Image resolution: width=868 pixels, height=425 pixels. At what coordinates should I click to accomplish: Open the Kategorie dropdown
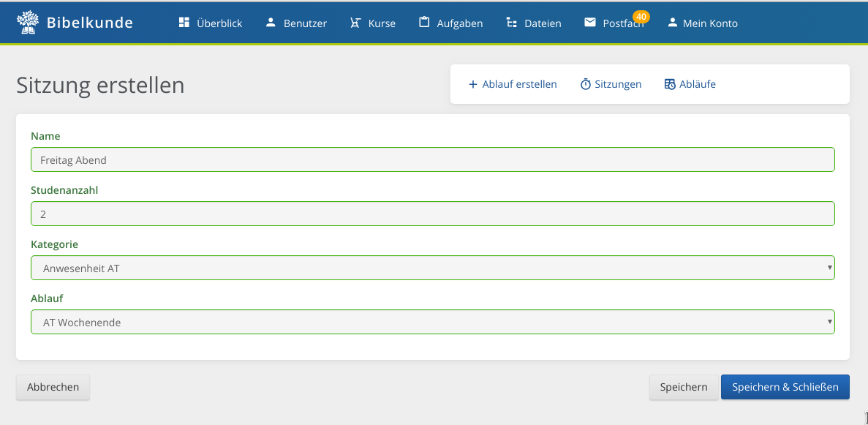point(433,268)
